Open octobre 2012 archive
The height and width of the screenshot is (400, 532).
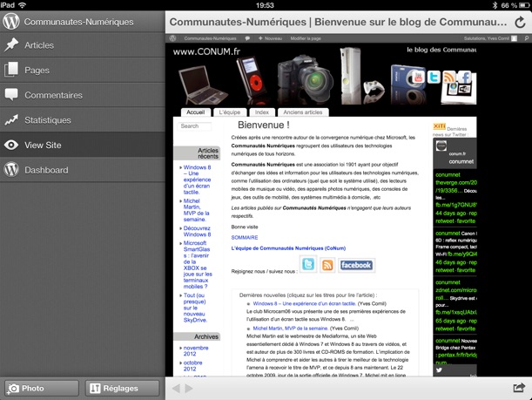[192, 366]
